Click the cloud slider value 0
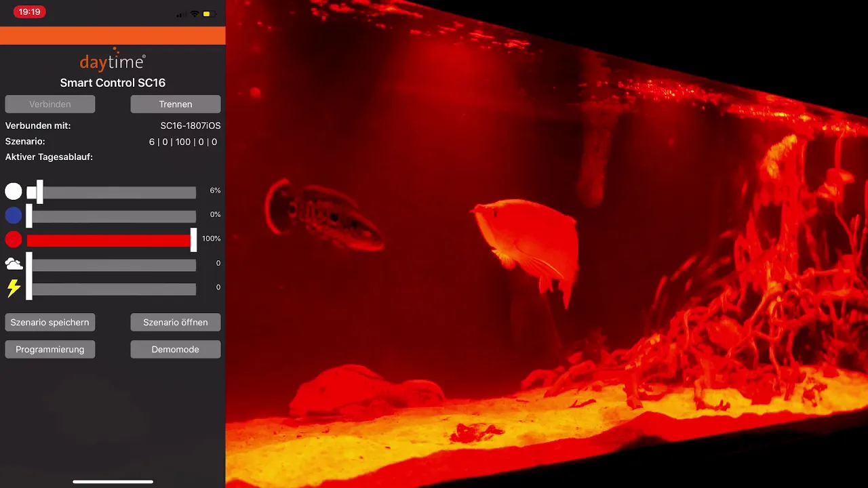The width and height of the screenshot is (868, 488). [218, 263]
